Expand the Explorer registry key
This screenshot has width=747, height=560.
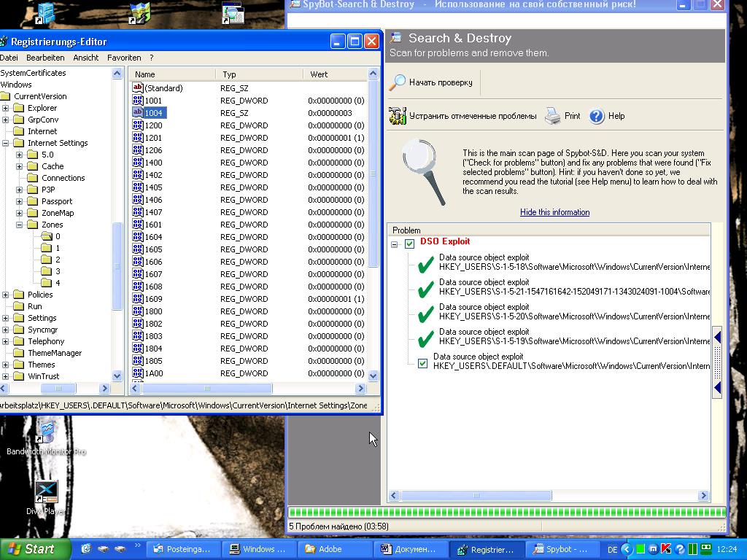point(6,108)
